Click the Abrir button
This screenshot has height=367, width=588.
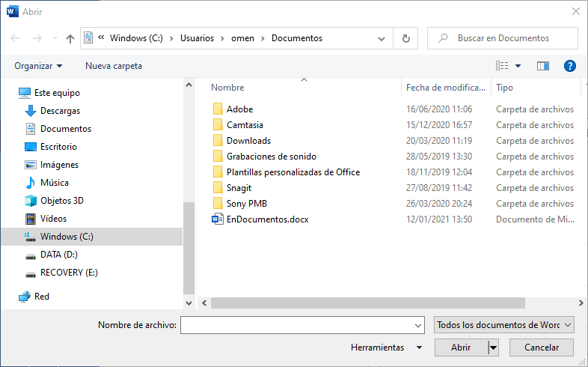(461, 348)
